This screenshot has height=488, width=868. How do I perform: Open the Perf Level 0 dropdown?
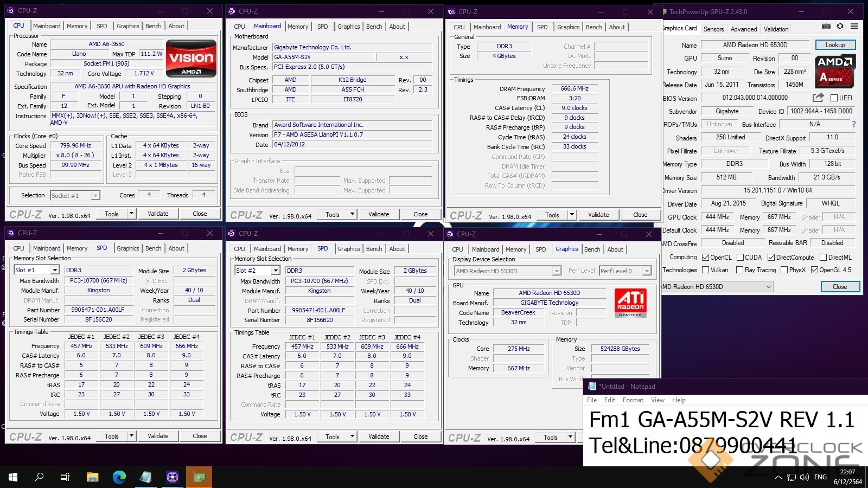click(625, 271)
